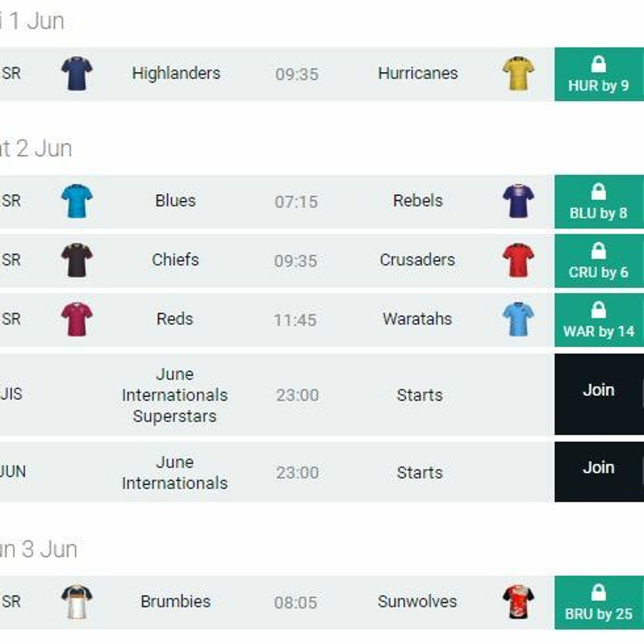This screenshot has height=644, width=644.
Task: Click the Brumbies white jersey icon
Action: pos(77,602)
